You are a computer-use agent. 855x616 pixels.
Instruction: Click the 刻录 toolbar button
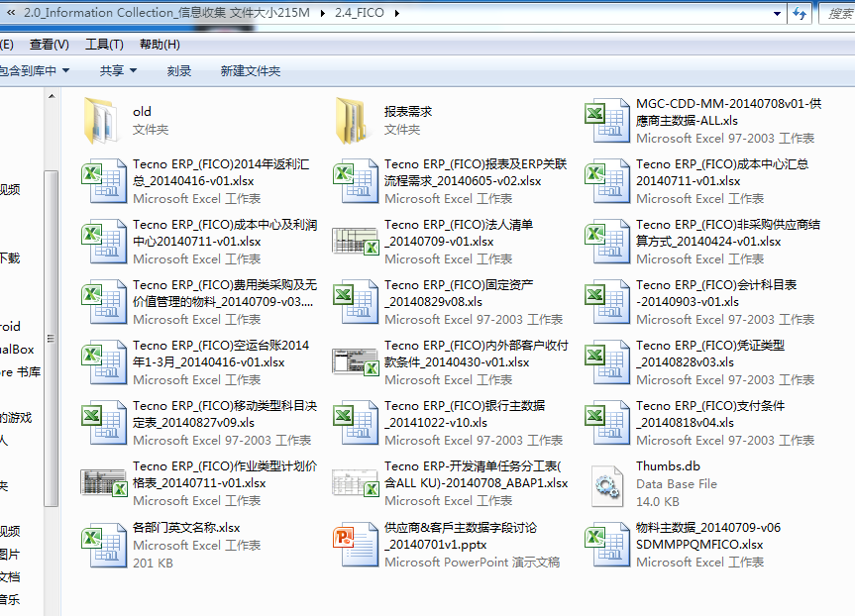click(x=179, y=71)
